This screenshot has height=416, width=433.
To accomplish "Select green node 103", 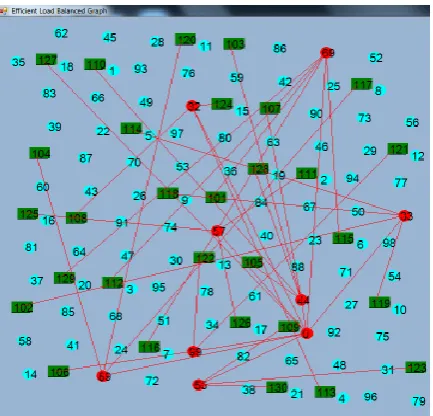I will click(234, 44).
